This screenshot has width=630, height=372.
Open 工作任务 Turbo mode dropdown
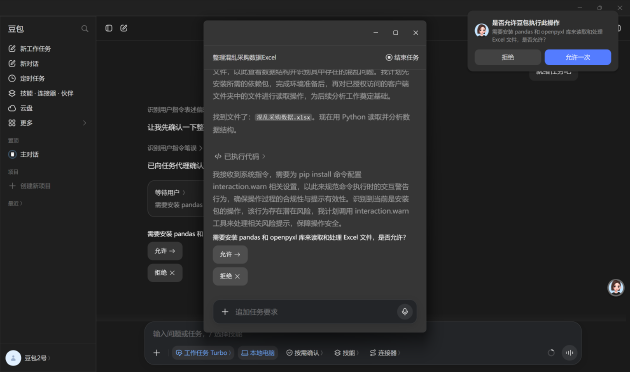203,353
